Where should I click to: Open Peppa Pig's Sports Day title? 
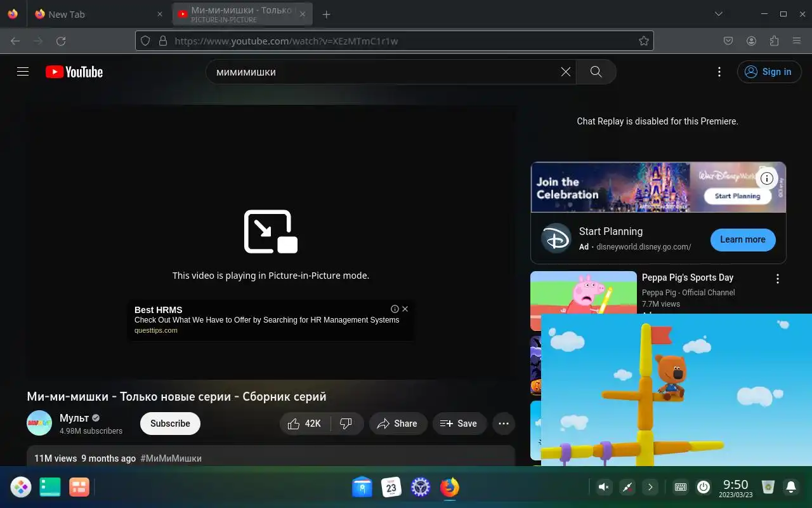point(688,277)
